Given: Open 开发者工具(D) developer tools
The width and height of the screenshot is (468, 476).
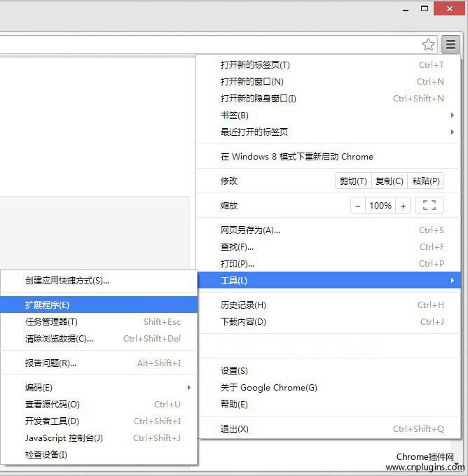Looking at the screenshot, I should pos(99,421).
